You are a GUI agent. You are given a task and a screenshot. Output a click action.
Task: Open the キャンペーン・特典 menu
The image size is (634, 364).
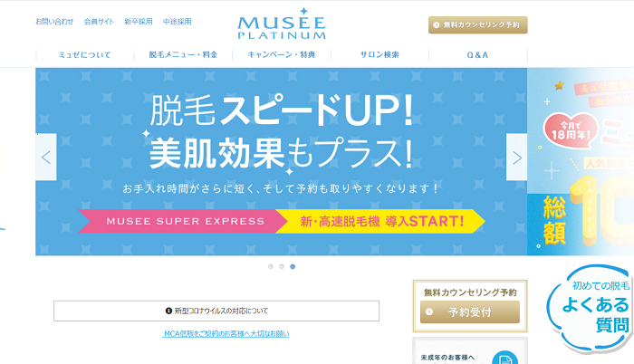click(282, 54)
